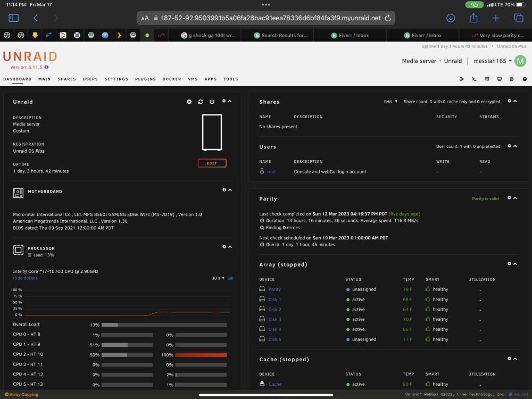Click motherboard info icon

[225, 190]
